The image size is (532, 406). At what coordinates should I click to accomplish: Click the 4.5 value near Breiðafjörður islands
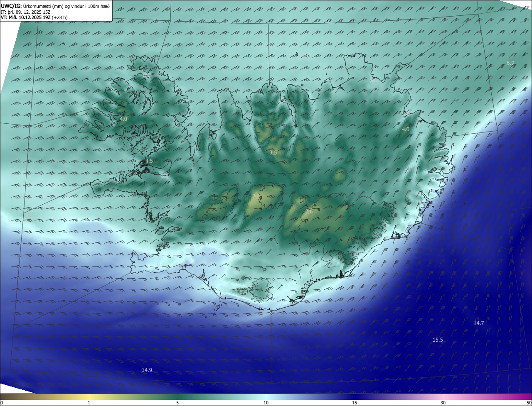point(149,161)
